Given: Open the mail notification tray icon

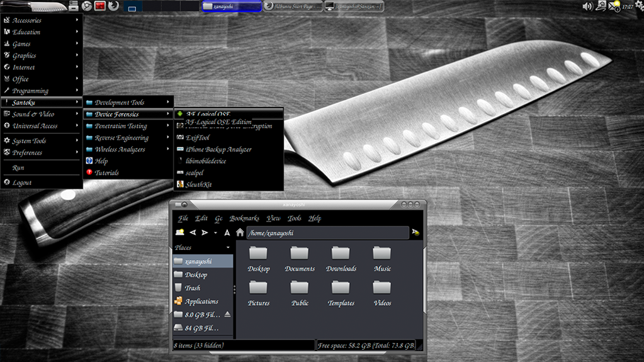Looking at the screenshot, I should click(x=614, y=6).
